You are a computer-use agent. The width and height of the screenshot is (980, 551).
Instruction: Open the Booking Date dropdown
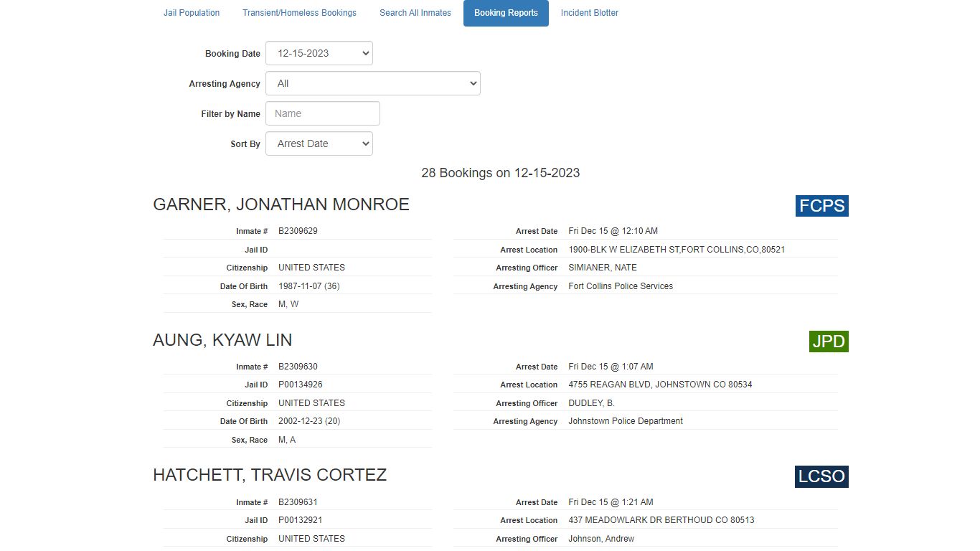319,53
